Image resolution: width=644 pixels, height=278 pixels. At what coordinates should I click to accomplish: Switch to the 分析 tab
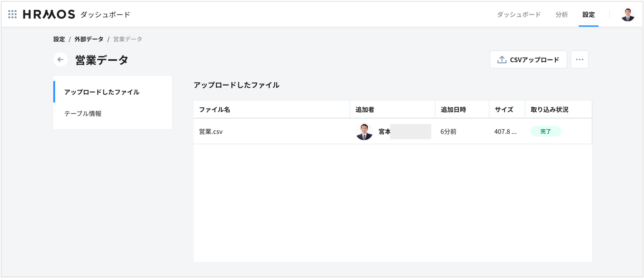point(561,14)
